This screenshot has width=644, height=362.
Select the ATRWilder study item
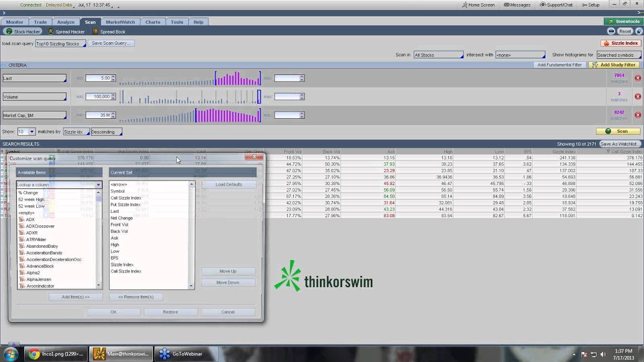36,240
